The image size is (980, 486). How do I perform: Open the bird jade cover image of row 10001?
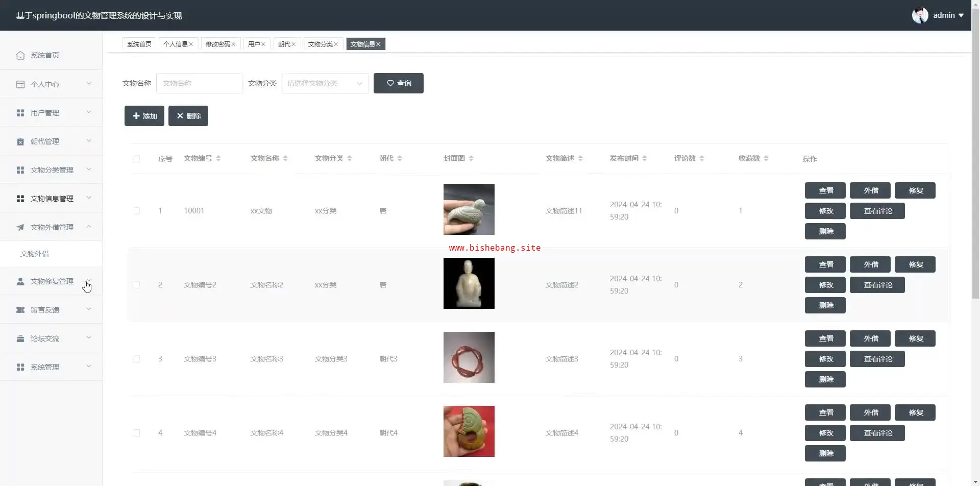[x=469, y=209]
